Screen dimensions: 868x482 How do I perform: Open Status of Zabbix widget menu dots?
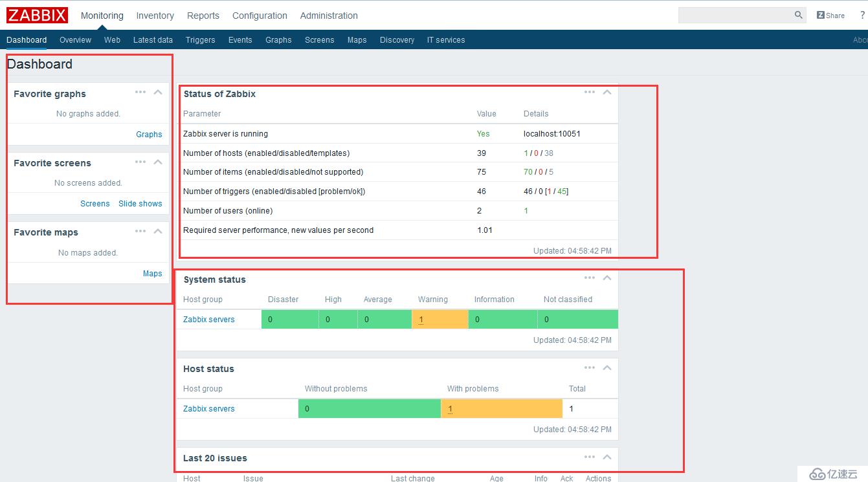pyautogui.click(x=590, y=92)
